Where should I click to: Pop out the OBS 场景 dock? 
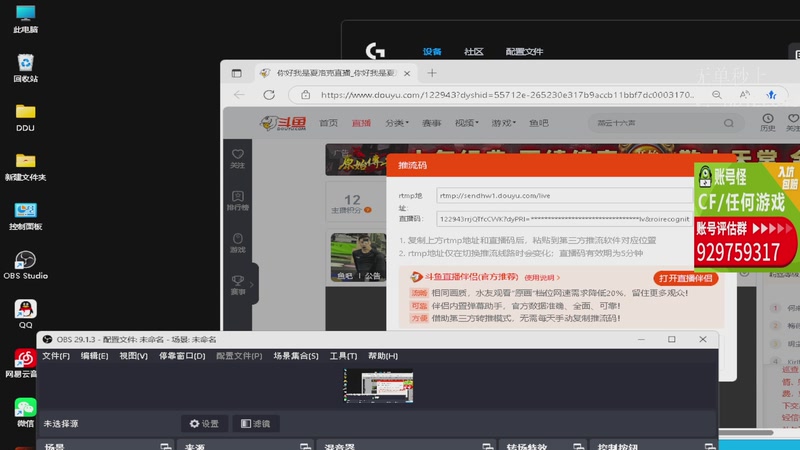point(165,447)
